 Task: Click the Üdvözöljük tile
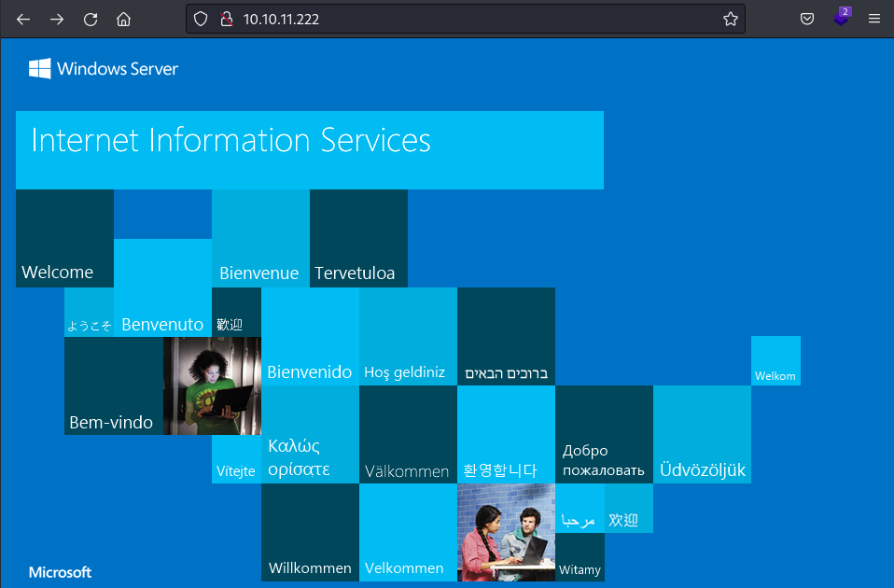(x=702, y=435)
